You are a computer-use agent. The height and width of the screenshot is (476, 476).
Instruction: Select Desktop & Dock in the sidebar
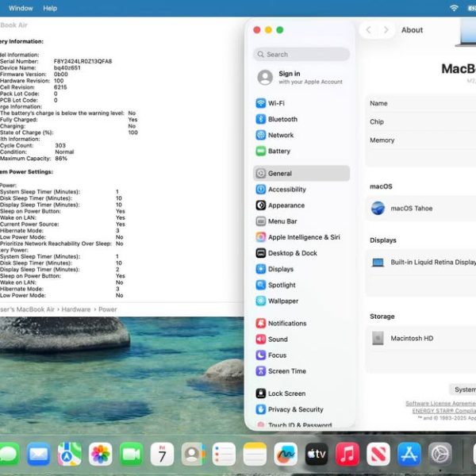point(292,253)
